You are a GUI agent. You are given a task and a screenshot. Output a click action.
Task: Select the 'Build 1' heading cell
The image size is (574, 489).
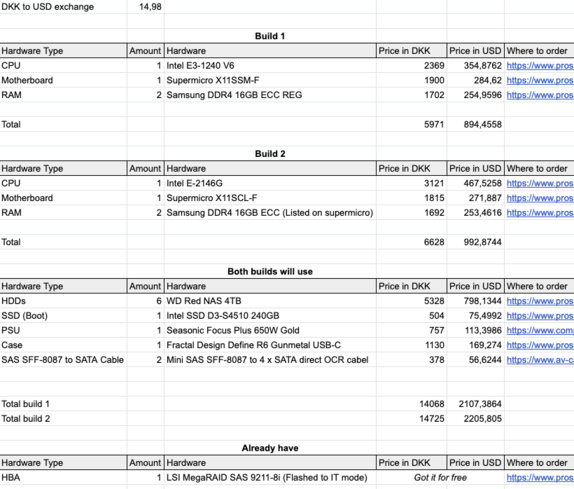[x=270, y=36]
